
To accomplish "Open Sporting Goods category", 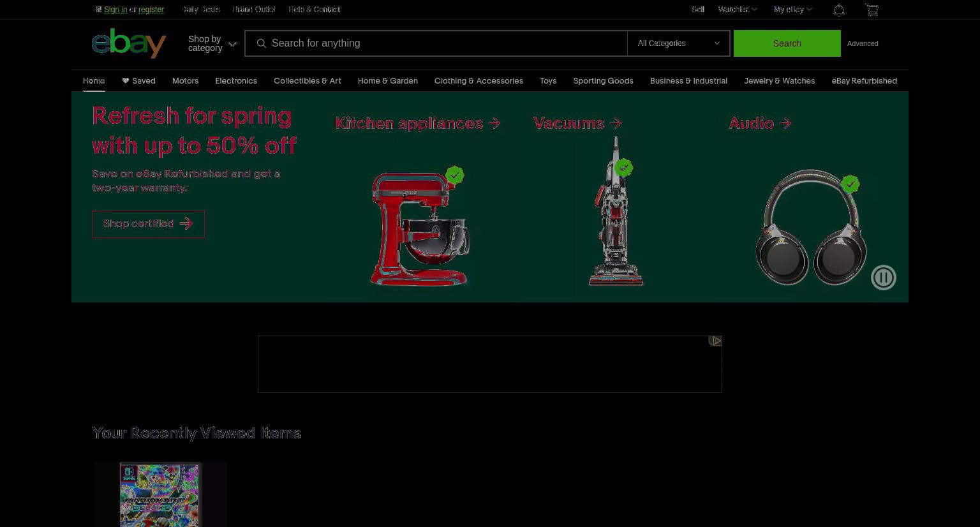I will pos(603,81).
